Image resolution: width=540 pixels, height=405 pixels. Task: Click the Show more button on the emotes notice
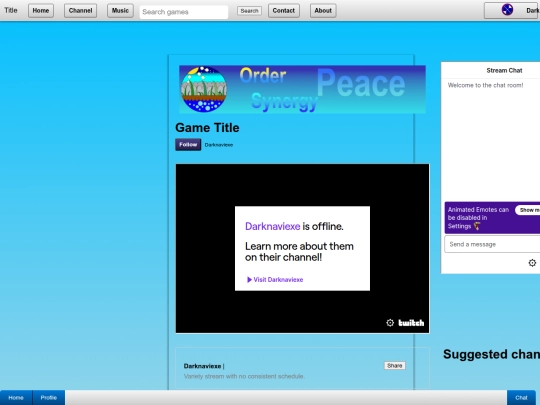coord(528,210)
